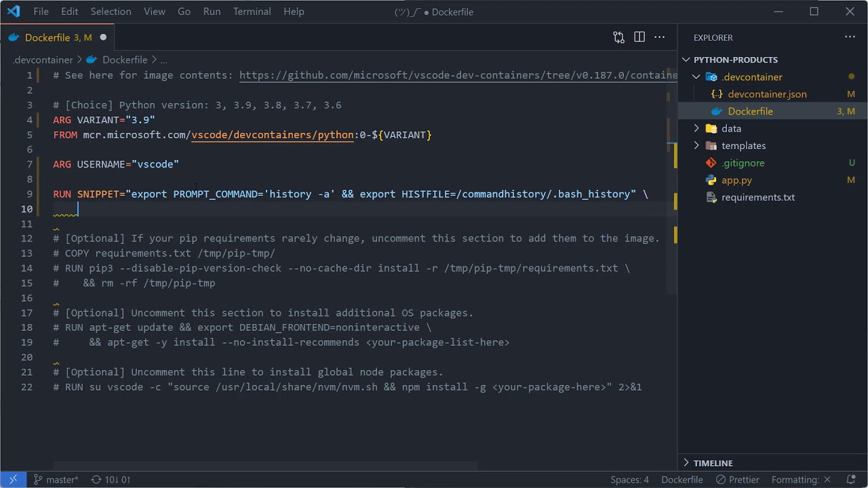
Task: Open the Help menu
Action: (x=294, y=12)
